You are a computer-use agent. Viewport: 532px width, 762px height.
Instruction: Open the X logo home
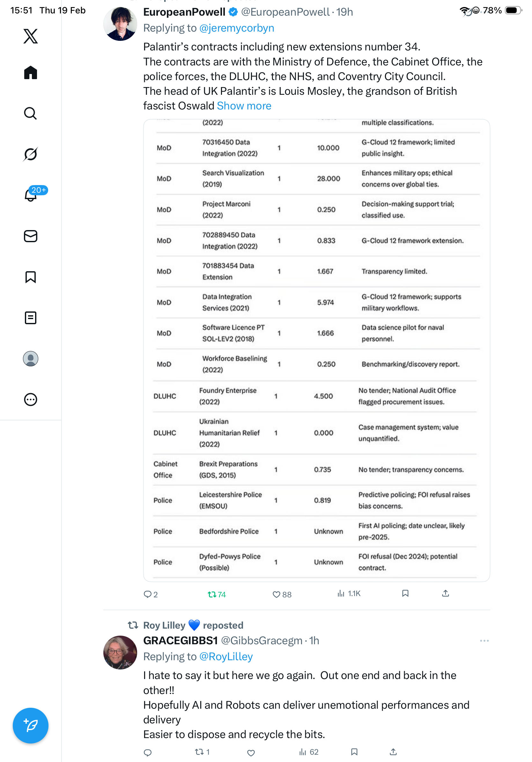pyautogui.click(x=31, y=36)
